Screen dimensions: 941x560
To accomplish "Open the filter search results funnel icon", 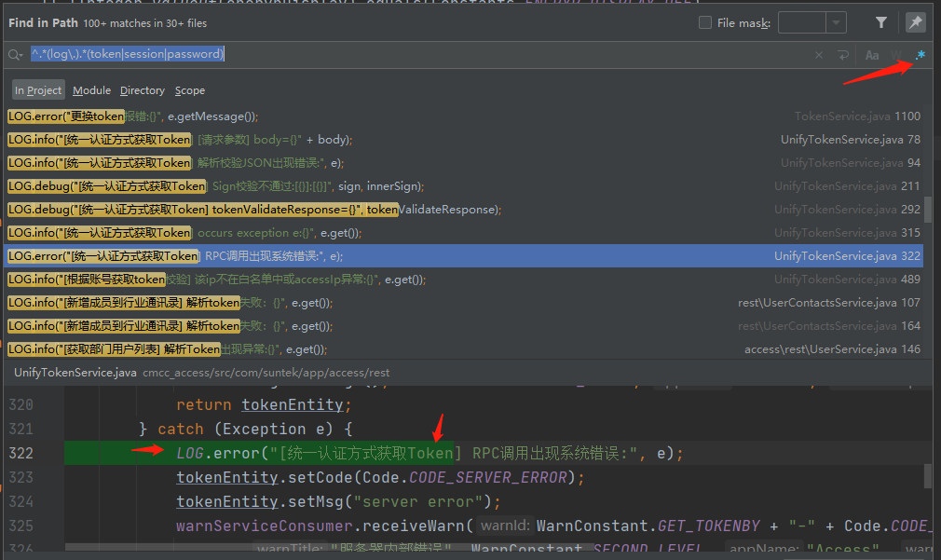I will (880, 22).
